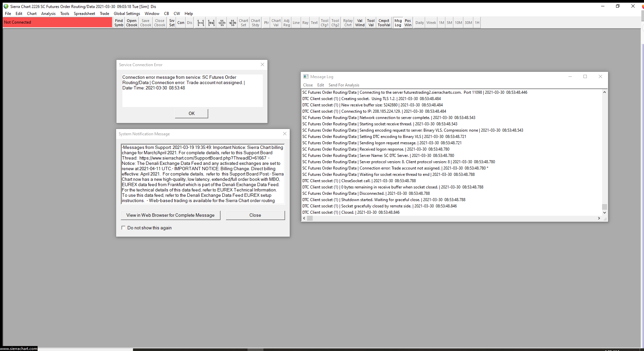This screenshot has width=644, height=351.
Task: Open the Edit menu in Message Log
Action: pos(321,85)
